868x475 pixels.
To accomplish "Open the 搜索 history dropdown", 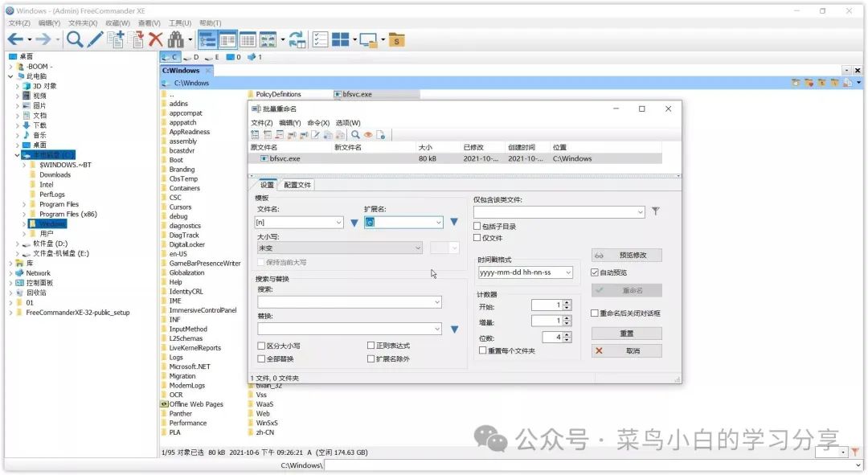I will tap(436, 302).
